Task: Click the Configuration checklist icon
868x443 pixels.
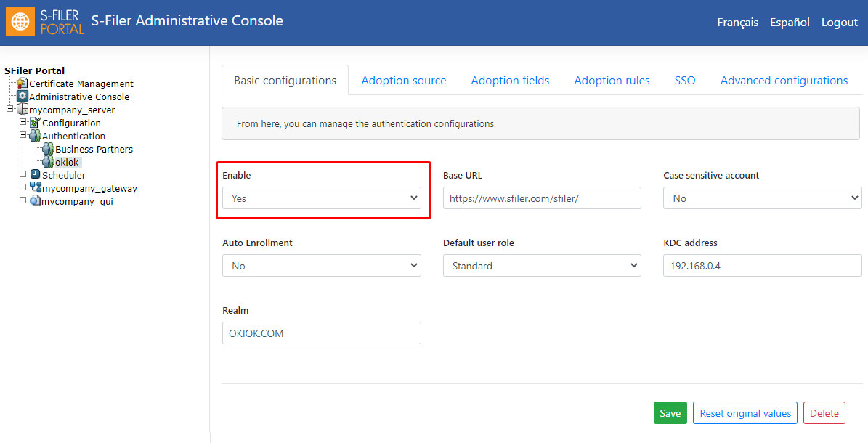Action: tap(36, 123)
